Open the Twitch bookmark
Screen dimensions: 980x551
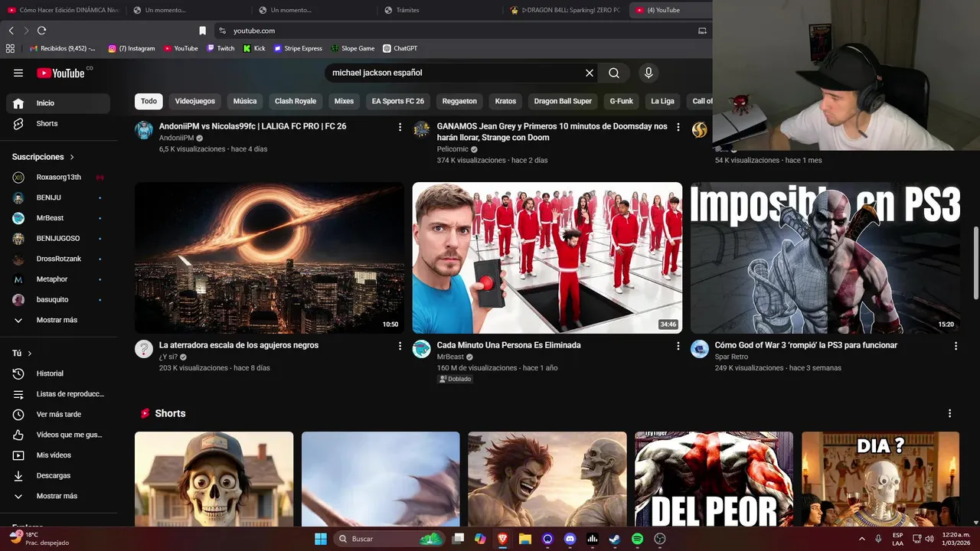[220, 48]
